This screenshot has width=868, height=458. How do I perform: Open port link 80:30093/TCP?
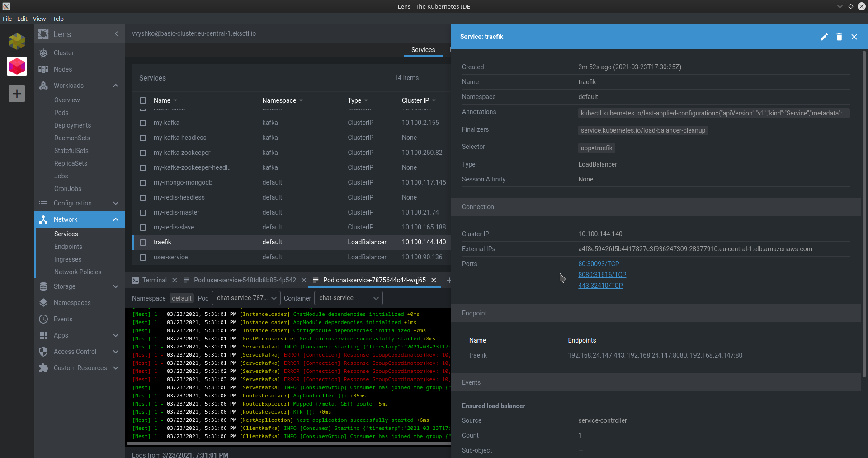(x=599, y=264)
